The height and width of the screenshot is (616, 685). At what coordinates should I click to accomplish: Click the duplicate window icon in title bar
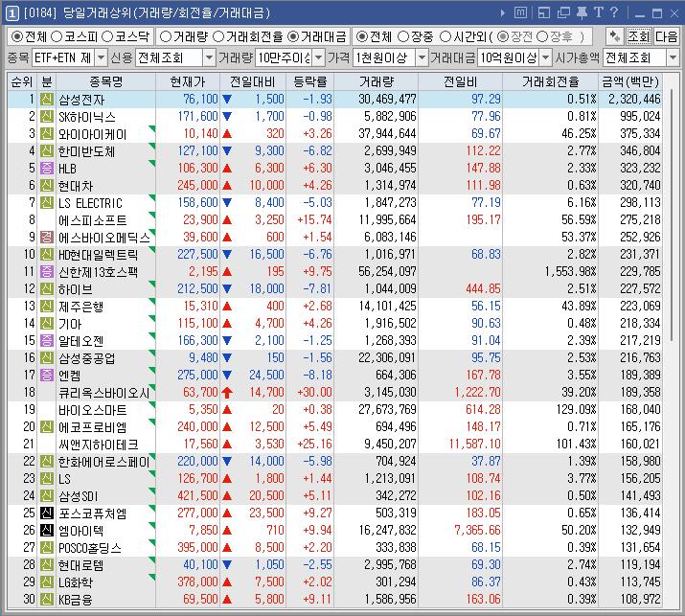[563, 13]
